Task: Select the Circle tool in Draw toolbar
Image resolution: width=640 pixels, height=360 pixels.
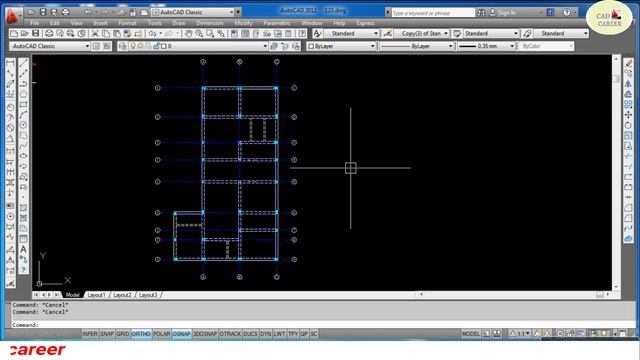Action: tap(24, 125)
